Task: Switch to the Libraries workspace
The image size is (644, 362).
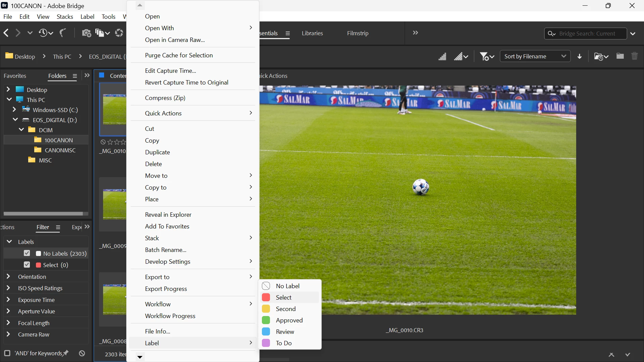Action: pos(312,33)
